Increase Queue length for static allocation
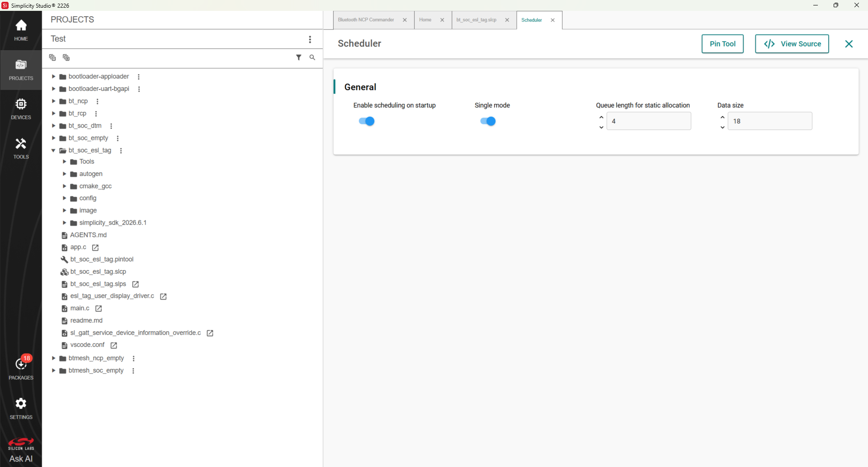868x467 pixels. click(x=601, y=117)
